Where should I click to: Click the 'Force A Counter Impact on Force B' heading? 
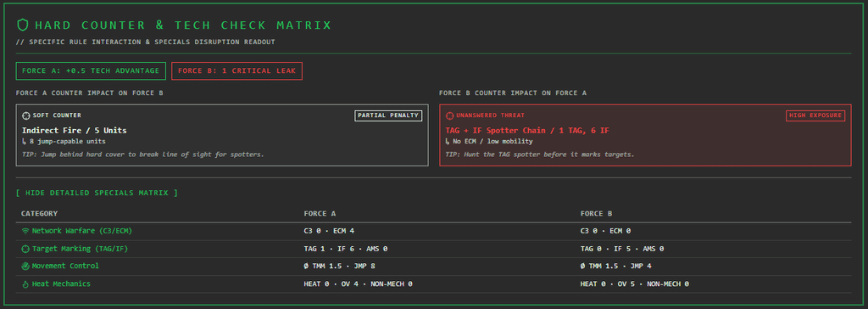click(x=90, y=93)
